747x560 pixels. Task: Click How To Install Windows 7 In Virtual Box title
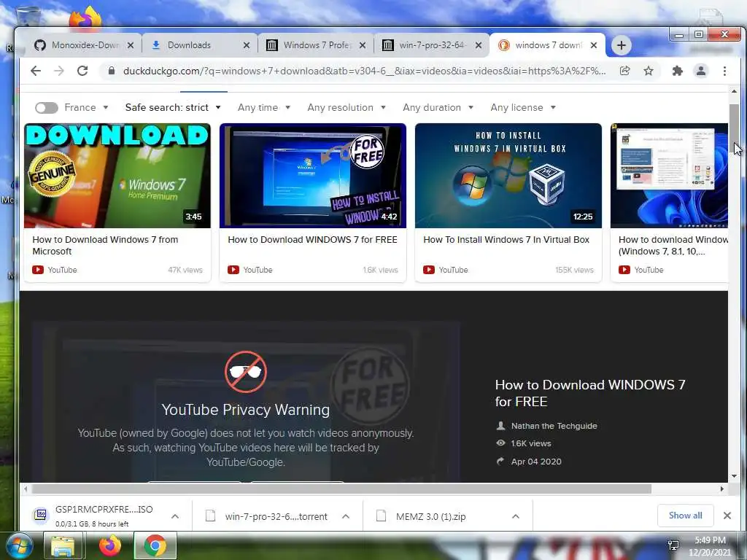[506, 239]
